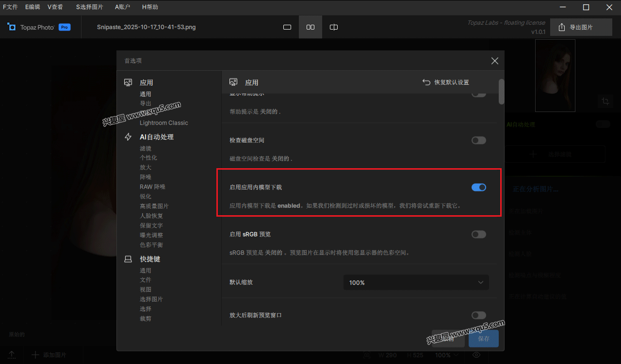Toggle refresh preview after upscaling
The image size is (621, 364).
(478, 316)
